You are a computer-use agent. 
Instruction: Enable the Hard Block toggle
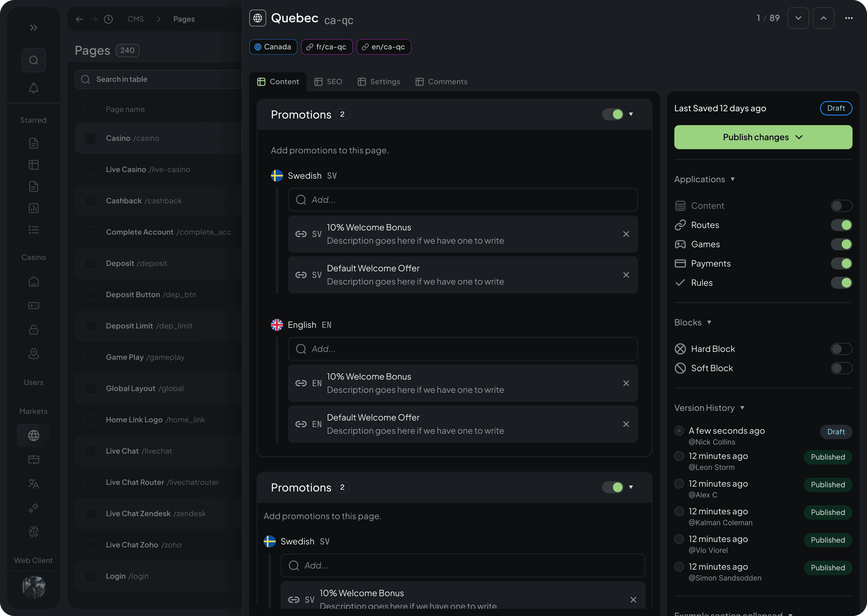click(x=841, y=349)
